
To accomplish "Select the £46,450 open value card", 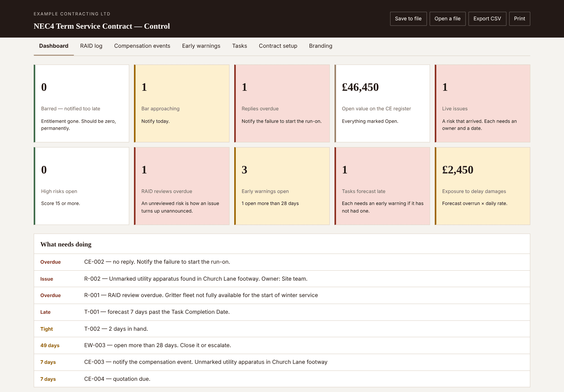I will [382, 104].
